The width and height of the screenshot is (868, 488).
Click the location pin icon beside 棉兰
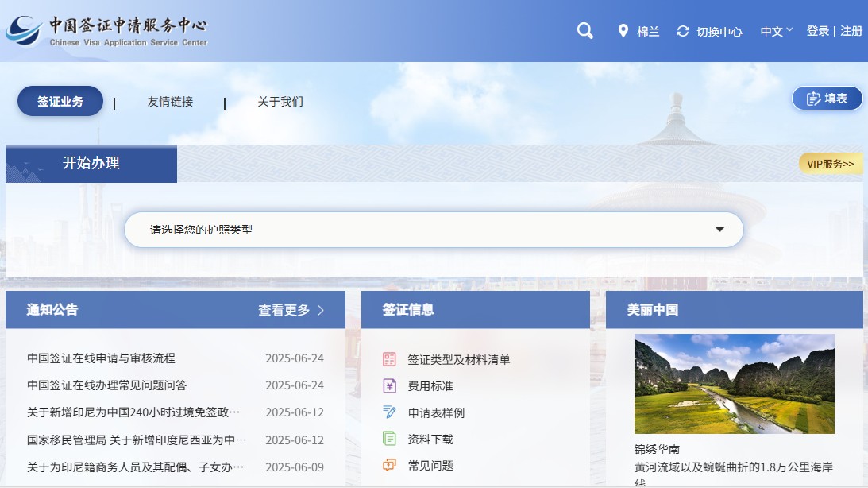(623, 31)
